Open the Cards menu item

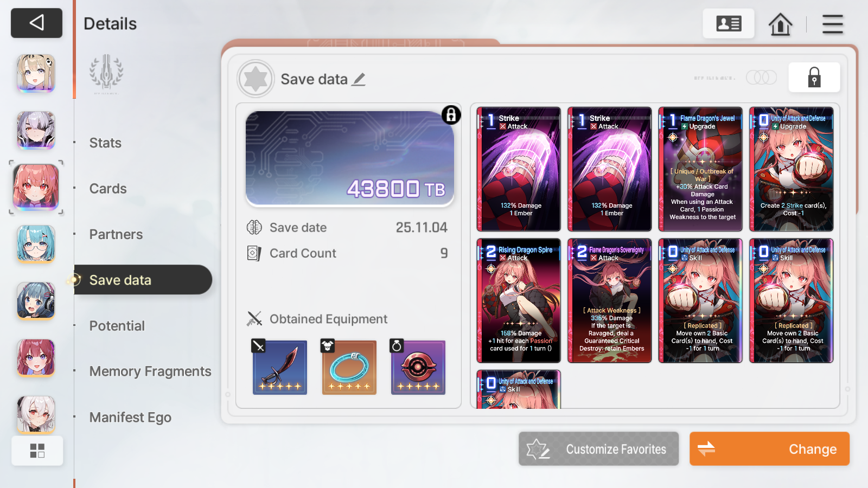pyautogui.click(x=108, y=189)
